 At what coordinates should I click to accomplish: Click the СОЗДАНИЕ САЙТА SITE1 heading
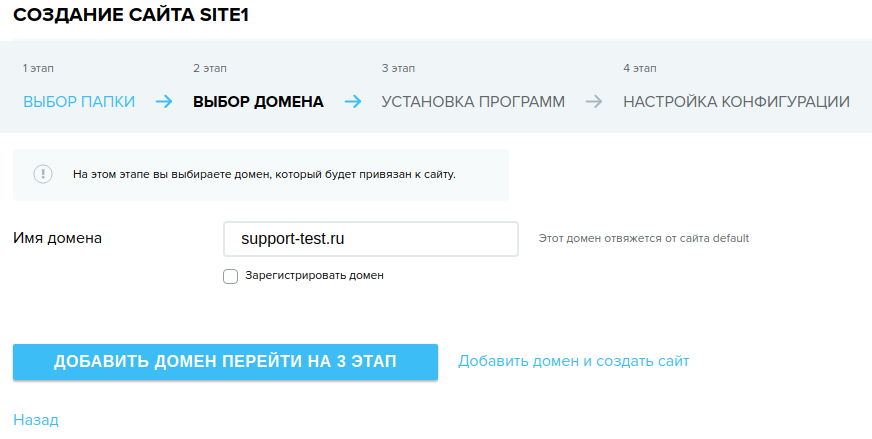pyautogui.click(x=131, y=15)
